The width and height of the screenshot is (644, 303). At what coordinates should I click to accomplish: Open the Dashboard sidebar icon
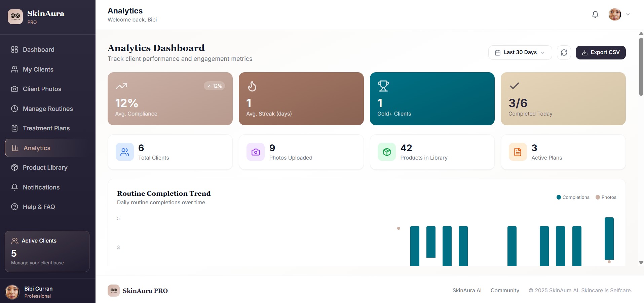[14, 49]
